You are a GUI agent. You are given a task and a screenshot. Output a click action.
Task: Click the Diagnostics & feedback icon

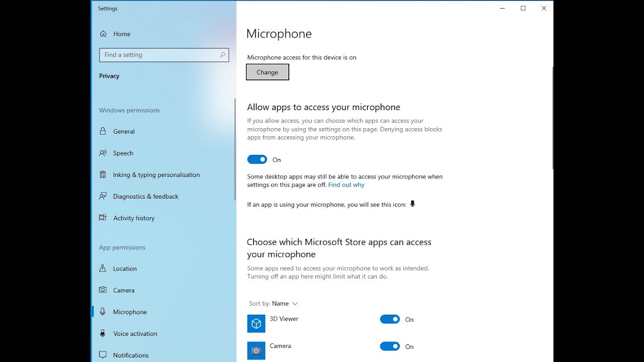coord(103,196)
